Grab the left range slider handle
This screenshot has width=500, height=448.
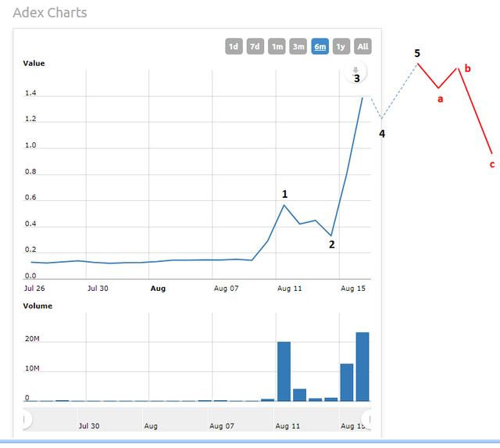(x=26, y=420)
